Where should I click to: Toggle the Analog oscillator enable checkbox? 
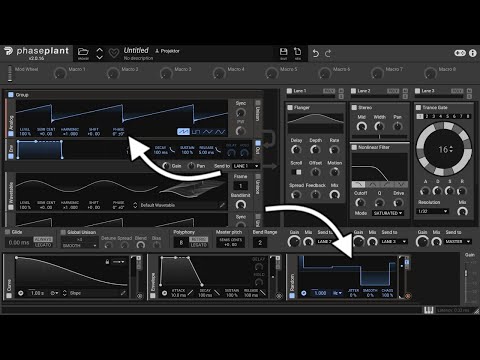(11, 133)
